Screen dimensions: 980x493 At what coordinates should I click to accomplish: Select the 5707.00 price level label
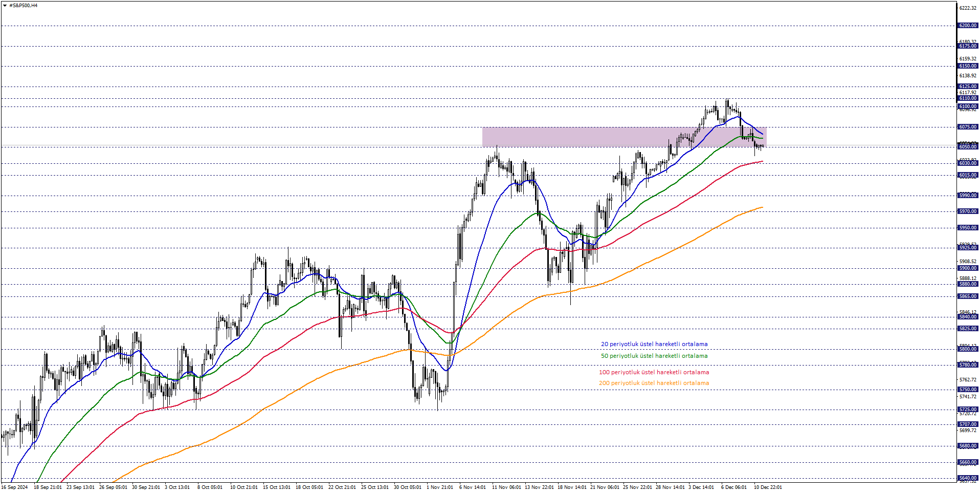click(x=968, y=424)
